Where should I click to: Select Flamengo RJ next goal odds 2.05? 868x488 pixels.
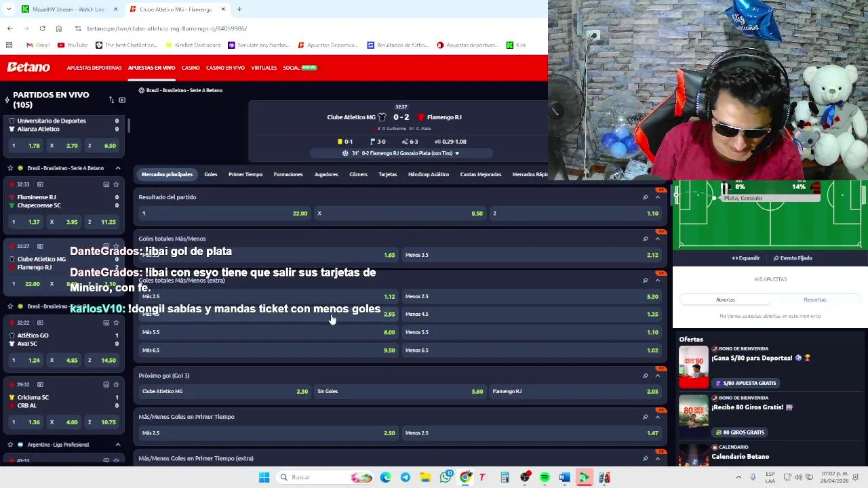(x=575, y=391)
